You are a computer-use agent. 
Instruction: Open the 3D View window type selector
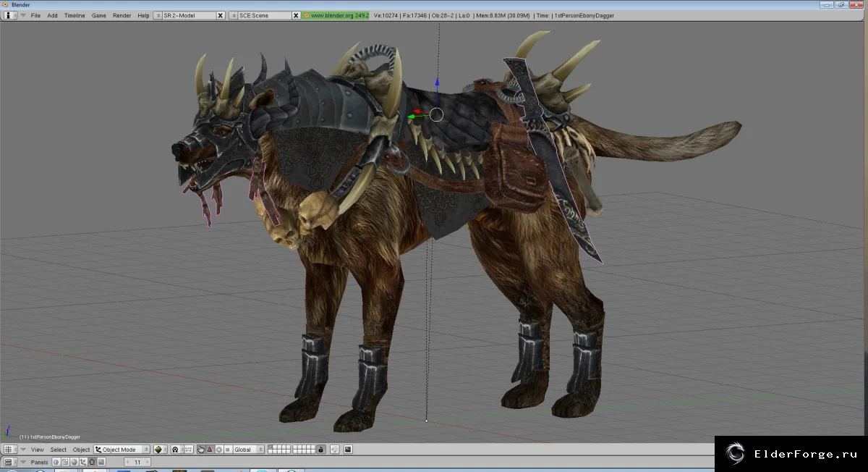coord(9,450)
